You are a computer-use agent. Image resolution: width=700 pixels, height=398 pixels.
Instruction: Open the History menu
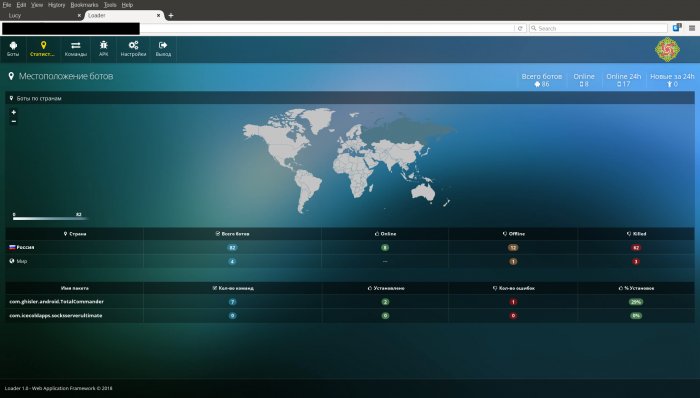[57, 5]
